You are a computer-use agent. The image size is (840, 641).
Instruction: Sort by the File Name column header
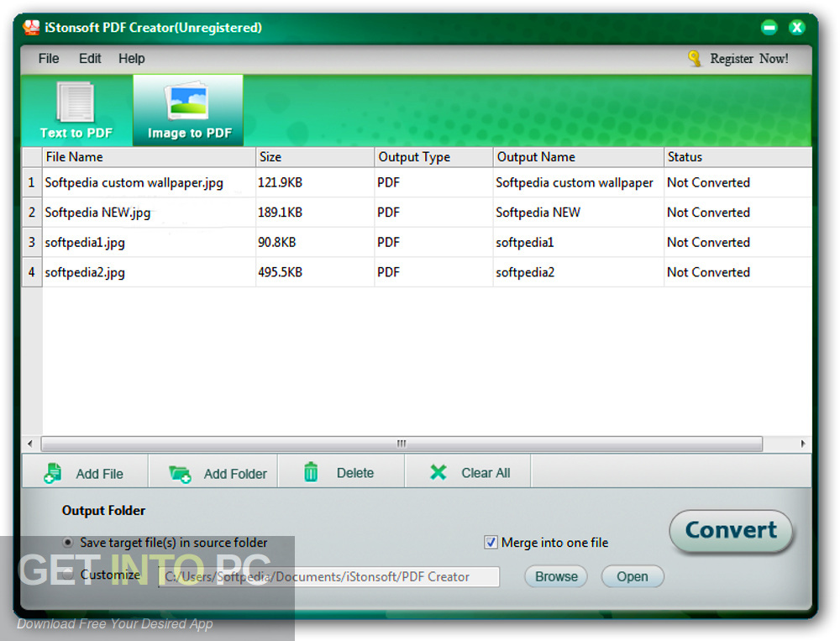149,157
